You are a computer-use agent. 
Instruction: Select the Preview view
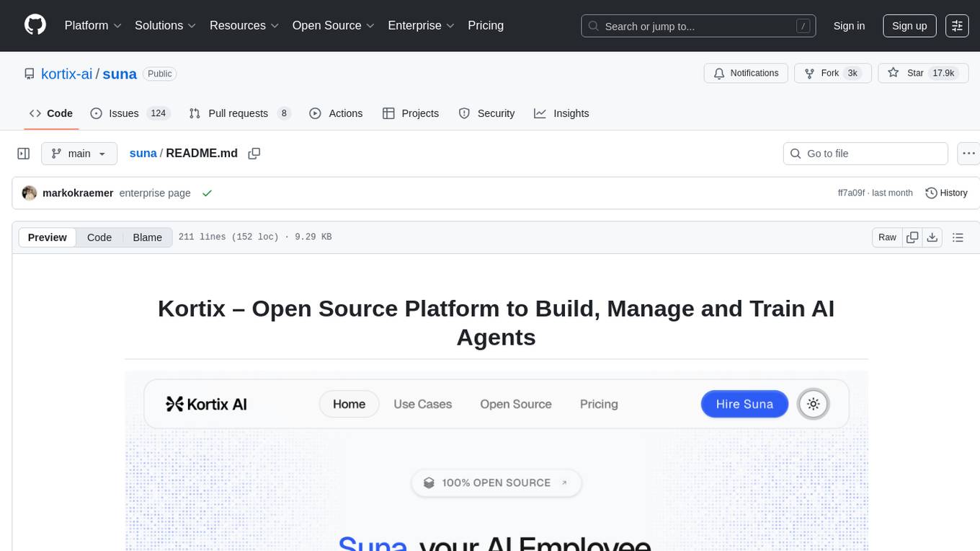[x=48, y=237]
